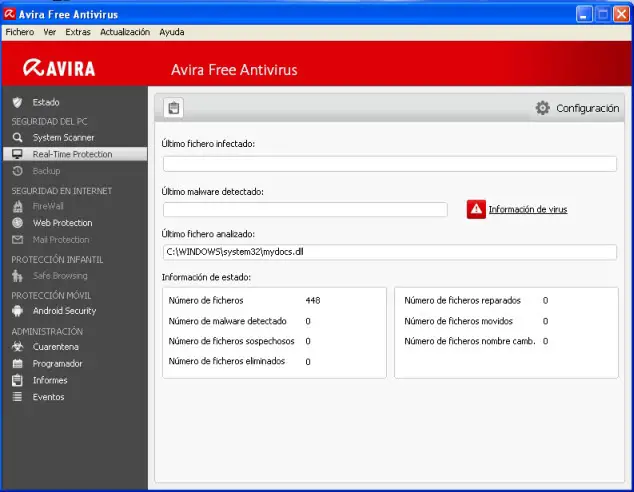The image size is (634, 492).
Task: Open Backup in the sidebar
Action: (x=46, y=171)
